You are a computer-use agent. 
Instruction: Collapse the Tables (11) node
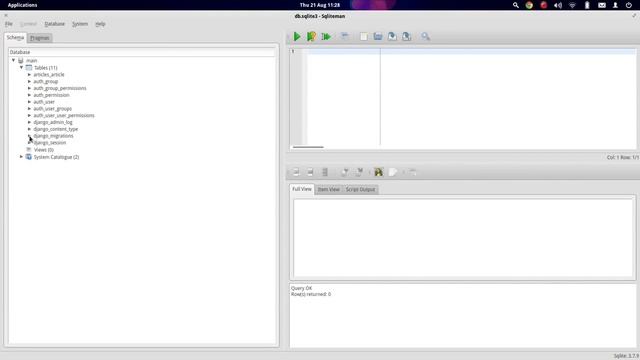point(22,67)
